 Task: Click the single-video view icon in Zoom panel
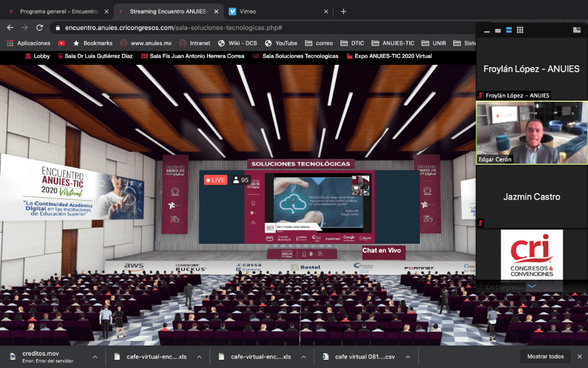click(497, 30)
